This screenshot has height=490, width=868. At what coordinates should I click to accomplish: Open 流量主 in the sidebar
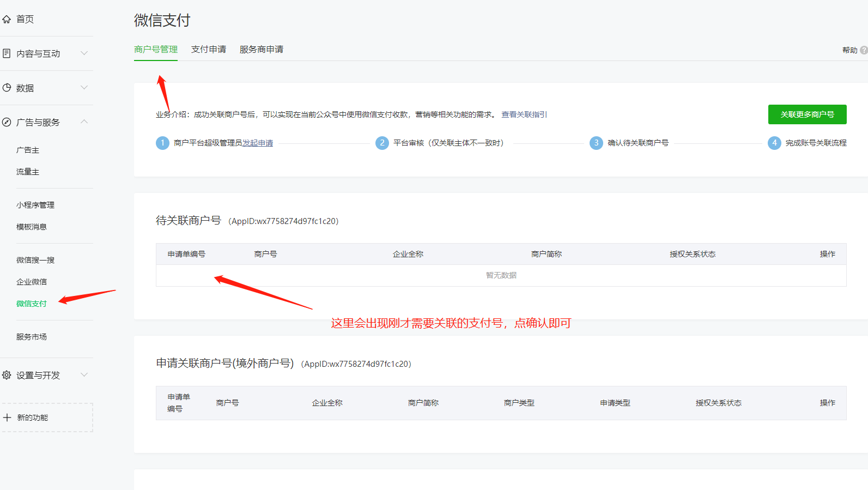pyautogui.click(x=28, y=172)
